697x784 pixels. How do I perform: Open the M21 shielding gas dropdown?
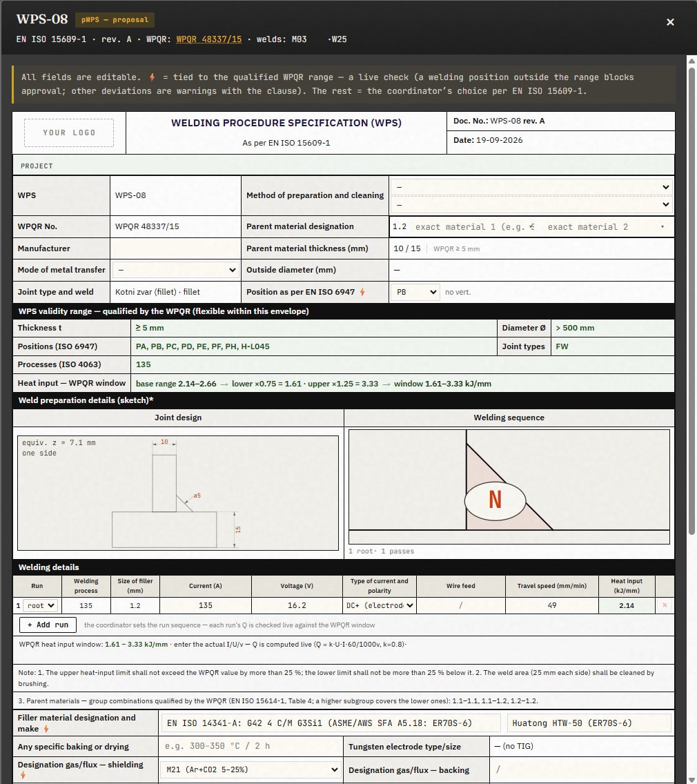pyautogui.click(x=250, y=770)
